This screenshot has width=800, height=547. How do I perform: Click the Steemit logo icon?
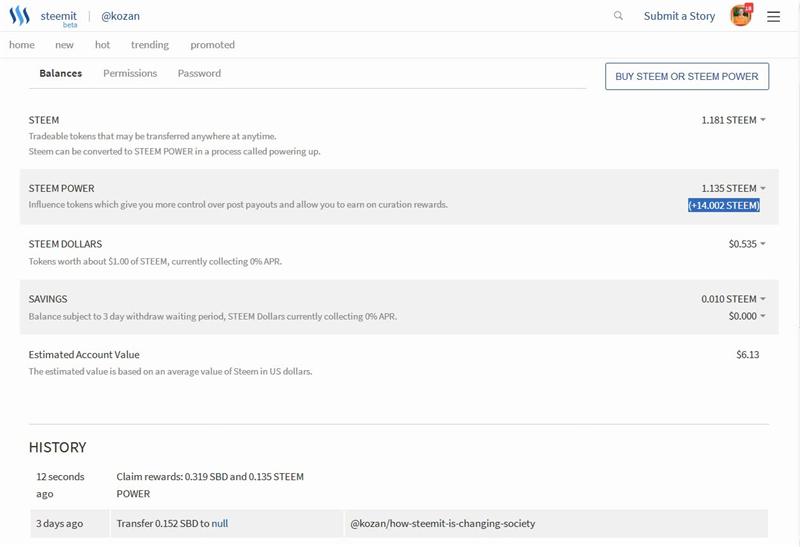[x=19, y=16]
